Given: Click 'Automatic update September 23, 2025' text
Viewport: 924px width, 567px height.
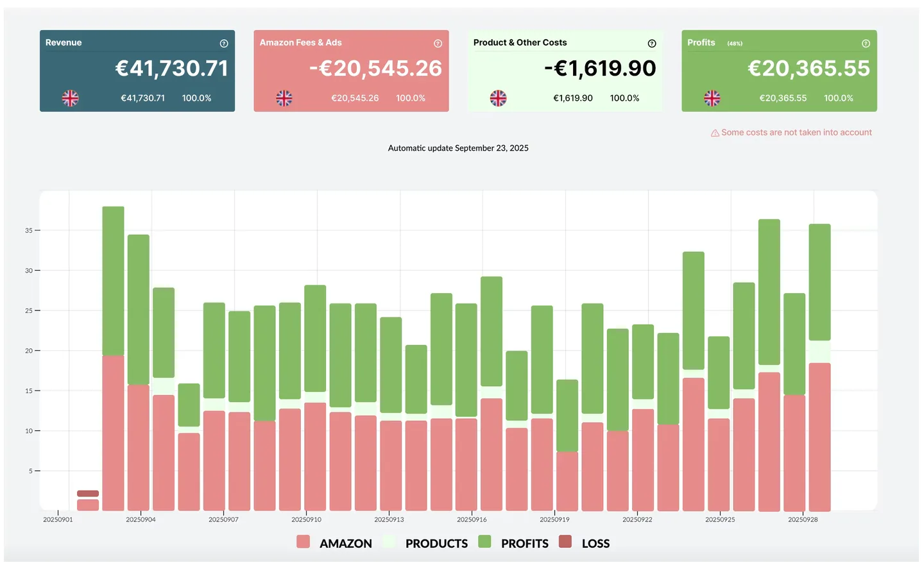Looking at the screenshot, I should pos(458,148).
